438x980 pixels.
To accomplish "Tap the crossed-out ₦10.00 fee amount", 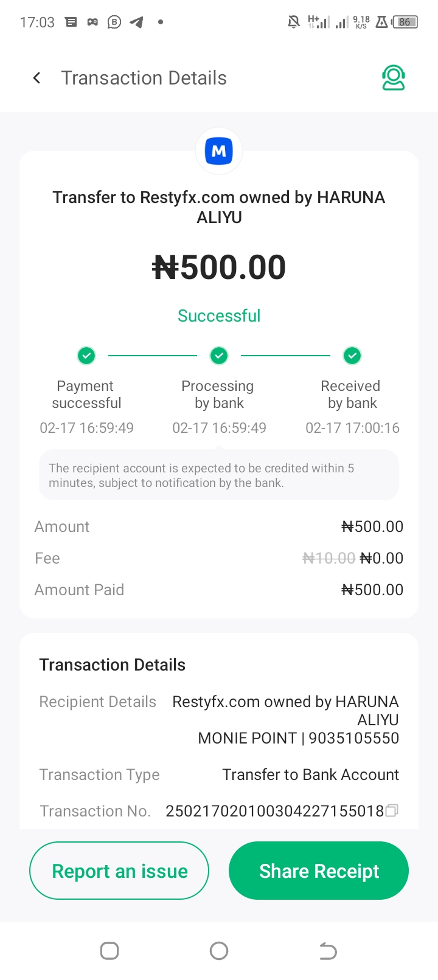I will 329,558.
